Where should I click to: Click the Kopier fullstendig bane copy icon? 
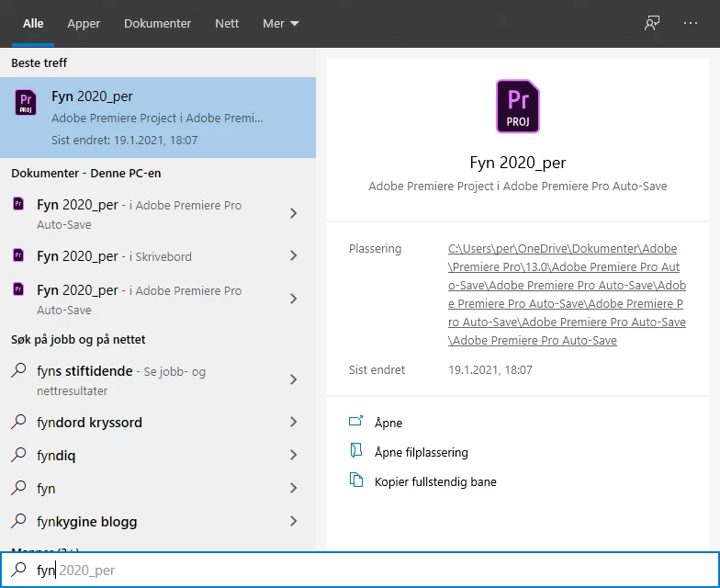click(x=356, y=480)
